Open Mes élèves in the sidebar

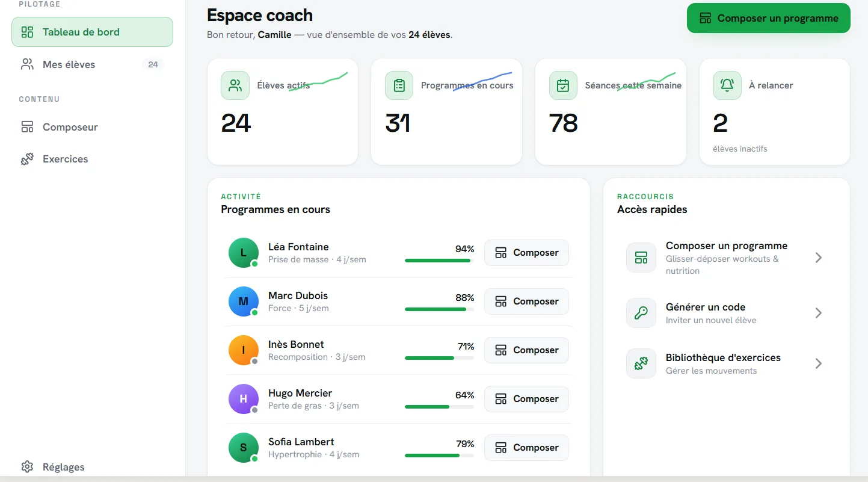(x=92, y=64)
